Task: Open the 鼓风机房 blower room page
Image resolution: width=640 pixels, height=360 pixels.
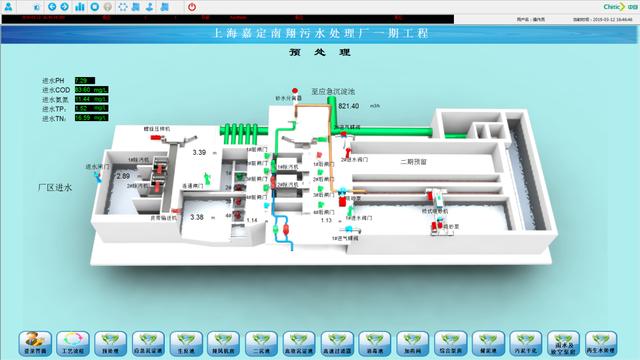Action: [x=224, y=343]
